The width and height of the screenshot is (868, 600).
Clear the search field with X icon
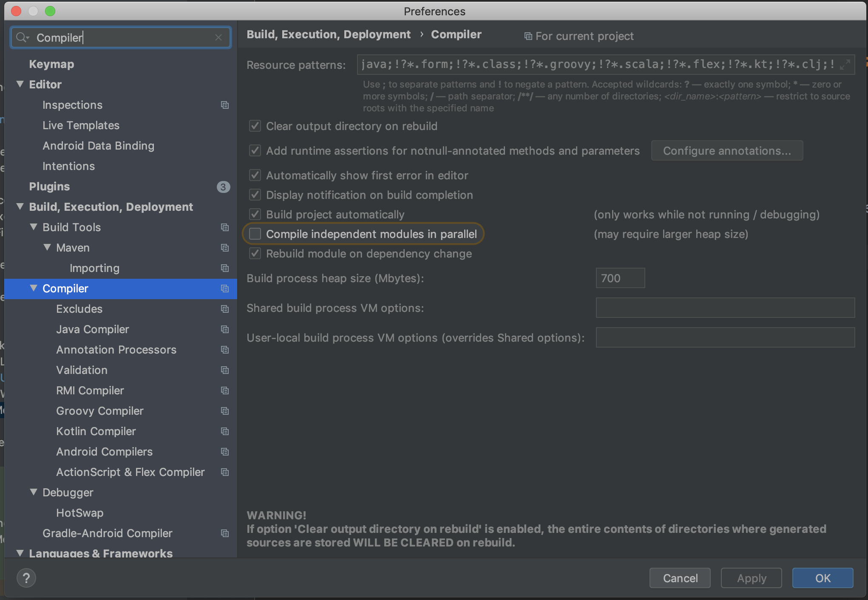click(218, 38)
